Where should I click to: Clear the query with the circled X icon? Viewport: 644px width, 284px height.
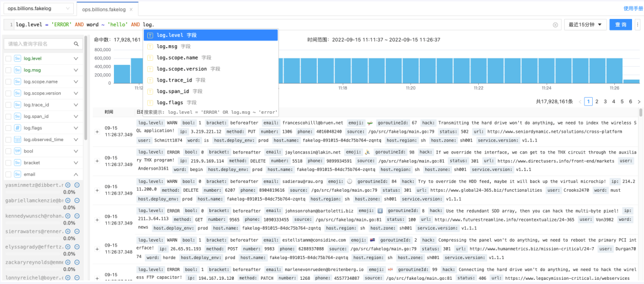tap(555, 25)
